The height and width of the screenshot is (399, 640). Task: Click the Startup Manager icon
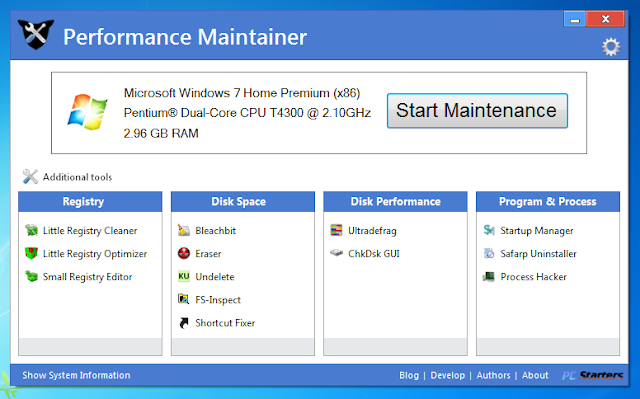click(489, 230)
